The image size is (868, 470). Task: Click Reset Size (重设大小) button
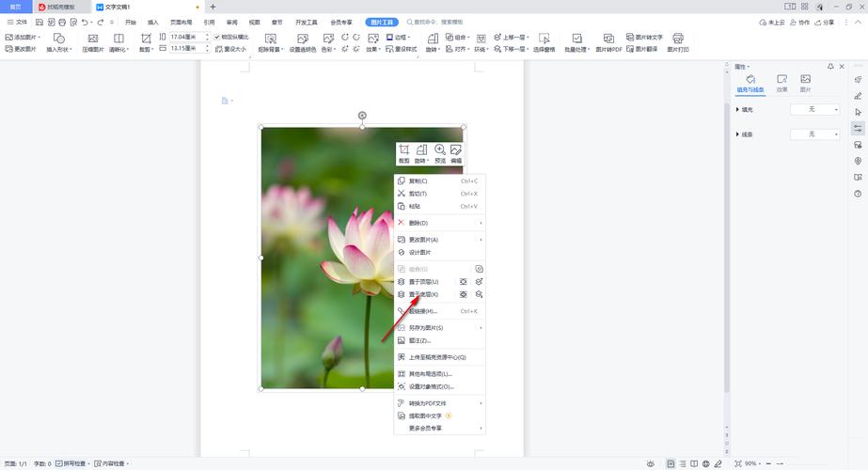pyautogui.click(x=230, y=49)
